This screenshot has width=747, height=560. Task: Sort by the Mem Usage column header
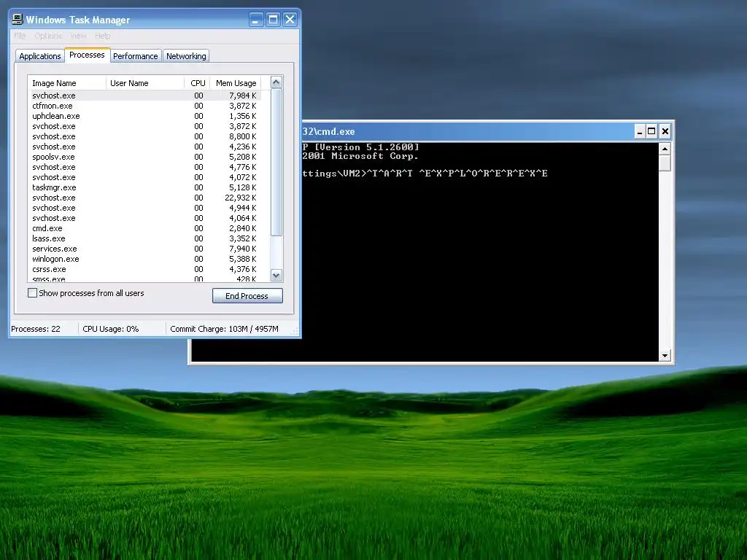(236, 83)
